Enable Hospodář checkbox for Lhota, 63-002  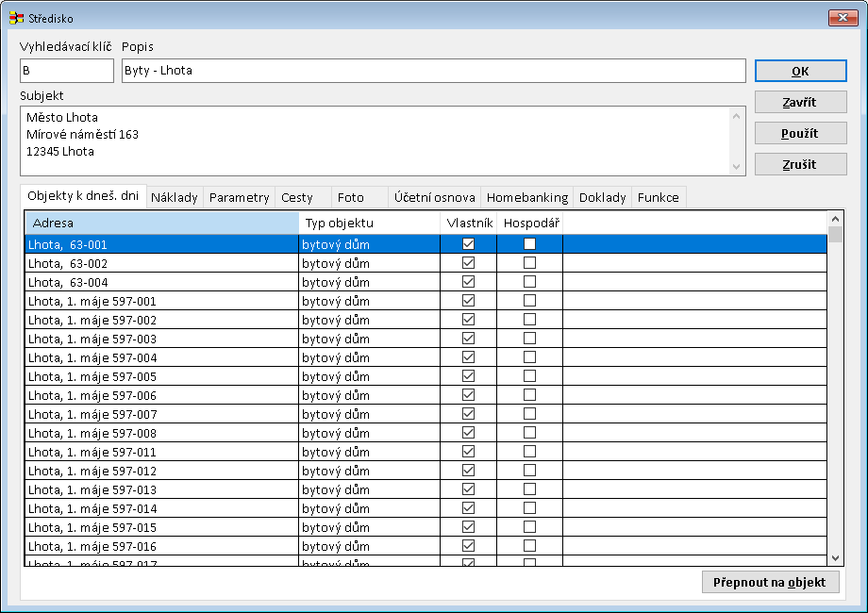coord(529,263)
